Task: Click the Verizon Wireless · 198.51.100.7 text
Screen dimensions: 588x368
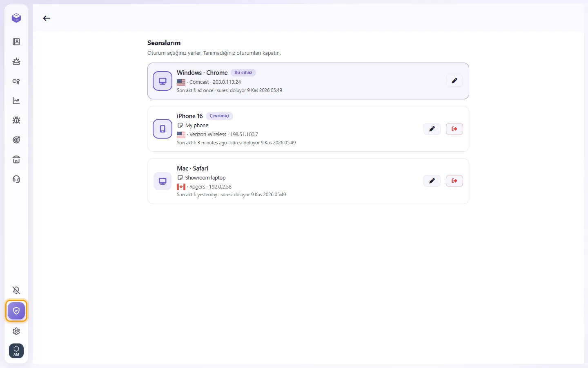Action: click(x=224, y=135)
